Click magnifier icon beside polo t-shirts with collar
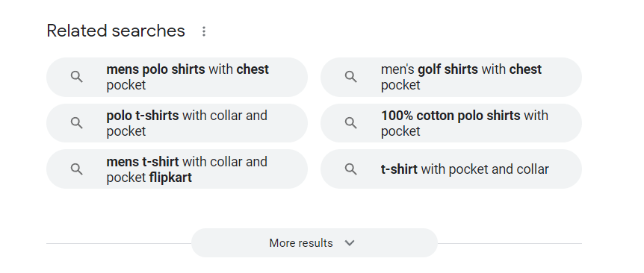The image size is (644, 273). click(76, 123)
